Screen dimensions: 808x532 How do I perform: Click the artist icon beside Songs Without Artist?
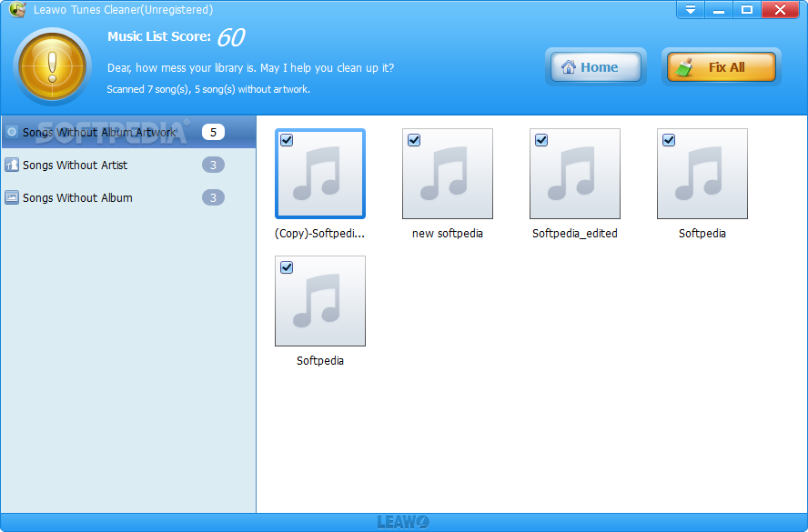coord(11,165)
